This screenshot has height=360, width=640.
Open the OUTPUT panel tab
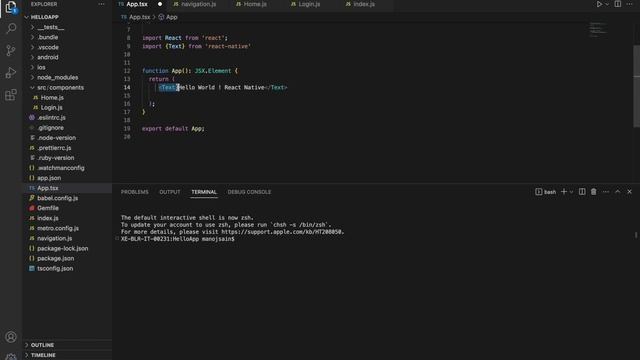(170, 192)
